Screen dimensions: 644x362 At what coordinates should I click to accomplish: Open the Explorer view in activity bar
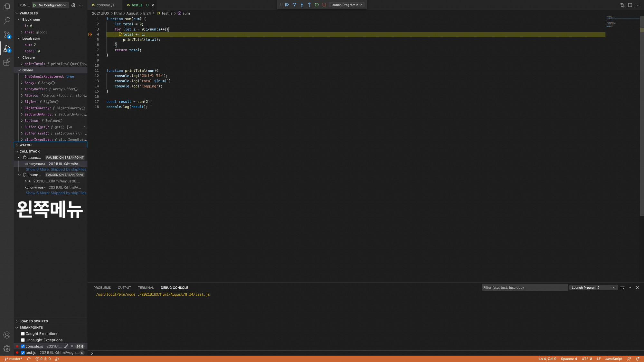click(7, 7)
